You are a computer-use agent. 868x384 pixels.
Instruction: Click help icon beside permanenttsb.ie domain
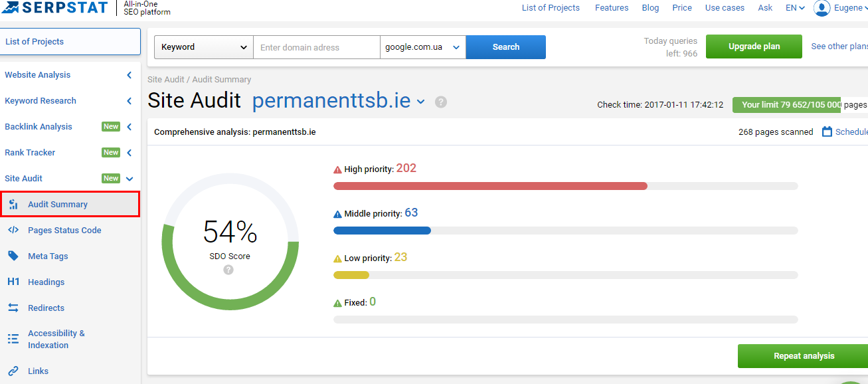tap(441, 102)
